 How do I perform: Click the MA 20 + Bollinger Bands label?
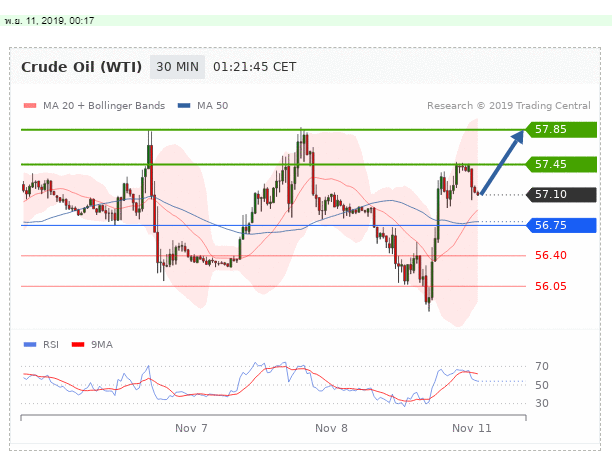pyautogui.click(x=104, y=106)
